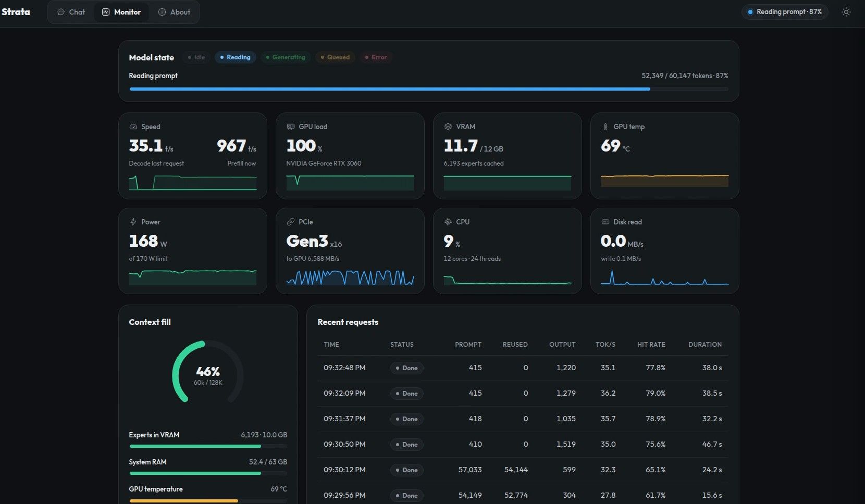Click the Reading prompt progress bar
The width and height of the screenshot is (865, 504).
(x=429, y=89)
